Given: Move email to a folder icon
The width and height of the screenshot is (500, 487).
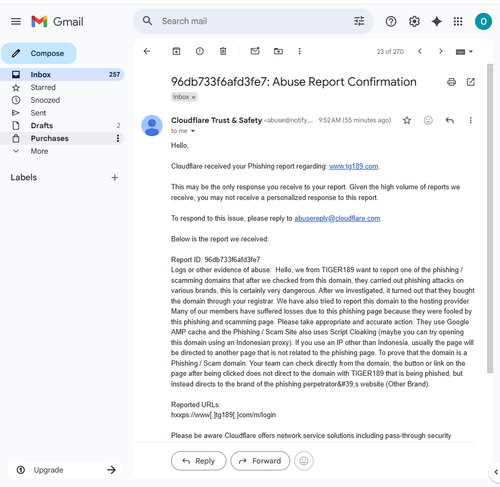Looking at the screenshot, I should point(278,51).
